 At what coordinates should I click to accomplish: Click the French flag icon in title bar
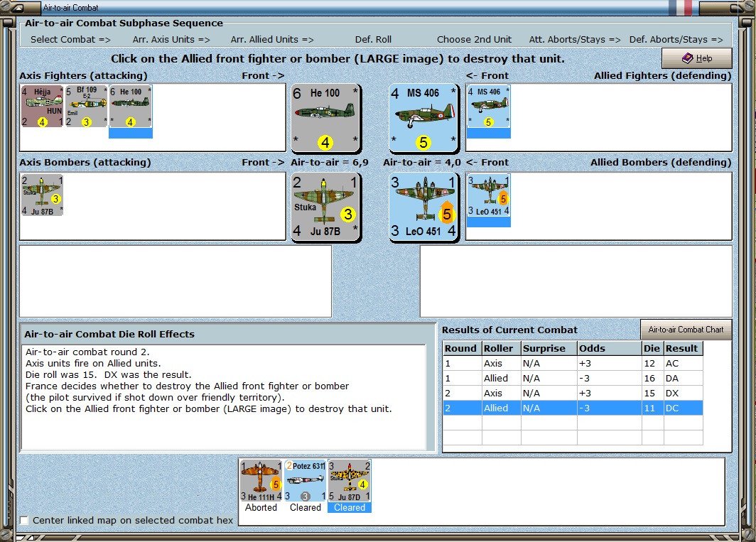click(680, 7)
